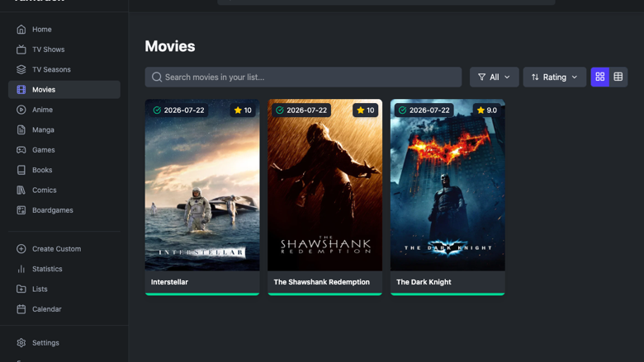Click the TV Seasons layers icon
The image size is (644, 362).
[21, 70]
